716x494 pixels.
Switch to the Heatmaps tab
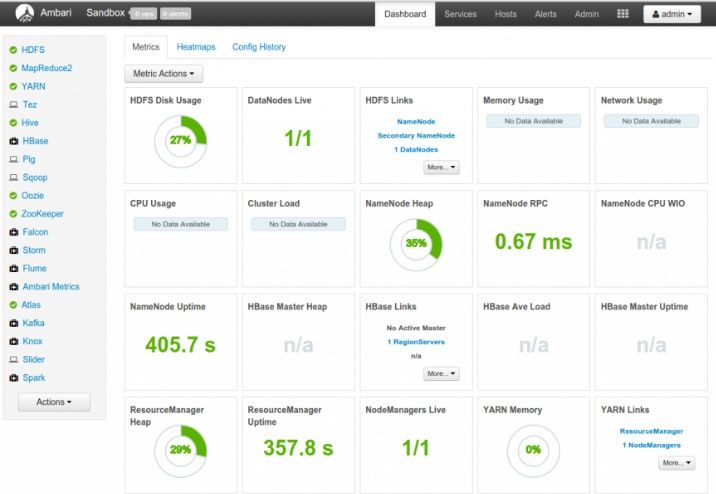point(196,47)
